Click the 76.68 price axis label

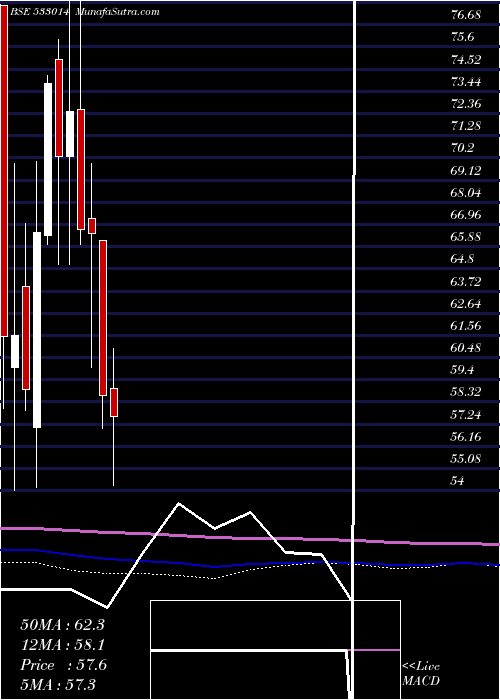point(466,15)
